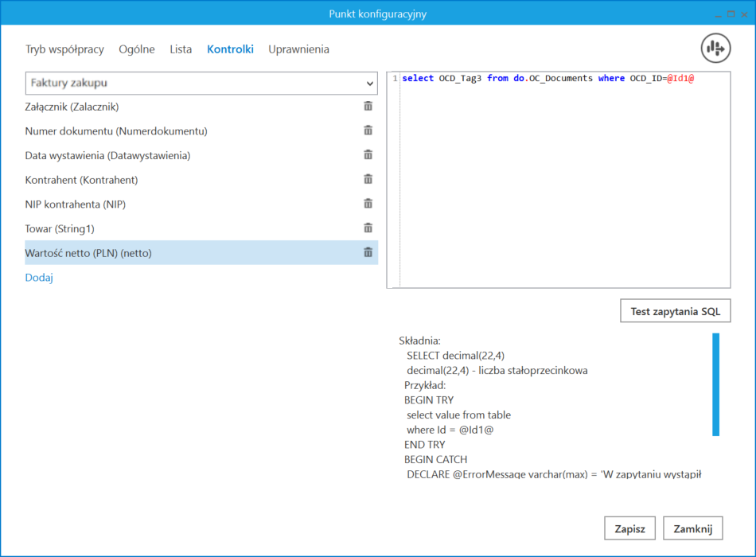Open the Ogólne tab

[x=137, y=49]
